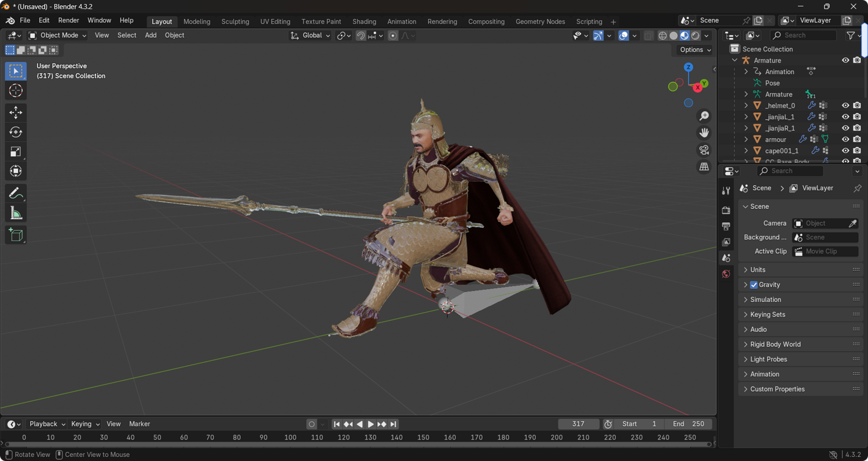Click the add workspace plus button
Screen dimensions: 868x461
613,22
